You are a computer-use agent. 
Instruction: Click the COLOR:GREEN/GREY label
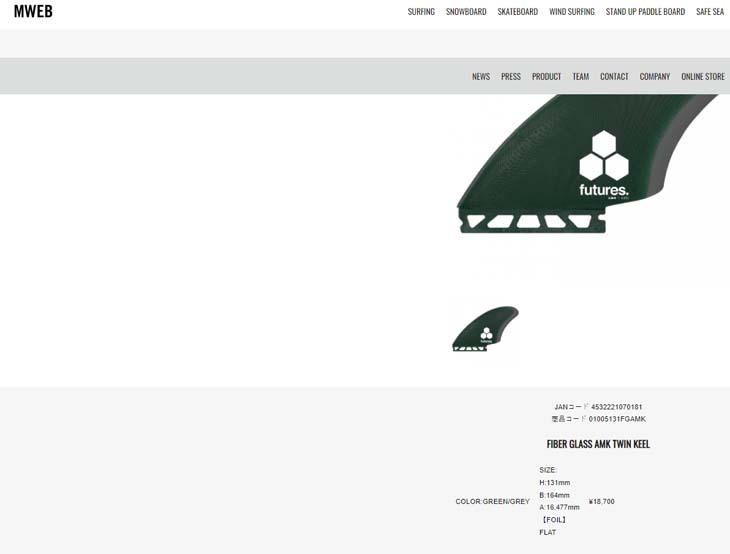point(492,502)
